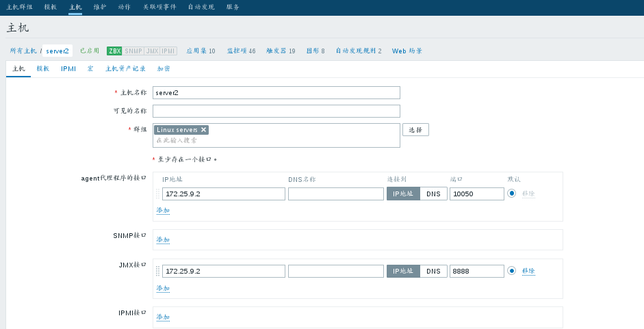Image resolution: width=644 pixels, height=329 pixels.
Task: Open 自动发现规则 2 link
Action: point(359,51)
